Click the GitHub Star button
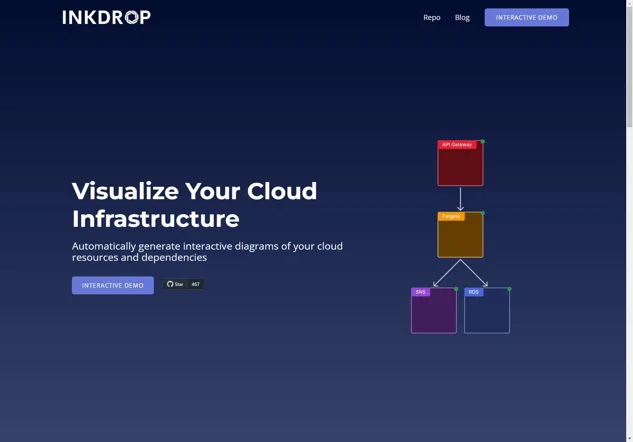 [x=175, y=284]
